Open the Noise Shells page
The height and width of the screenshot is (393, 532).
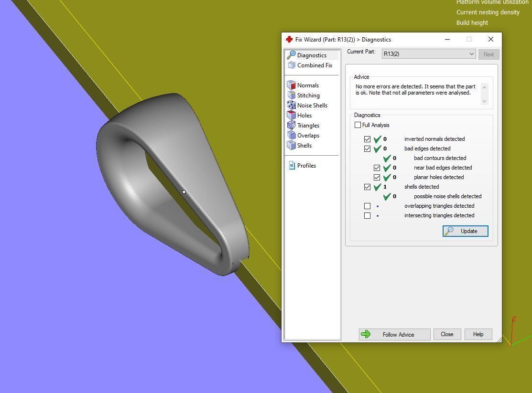[x=312, y=106]
